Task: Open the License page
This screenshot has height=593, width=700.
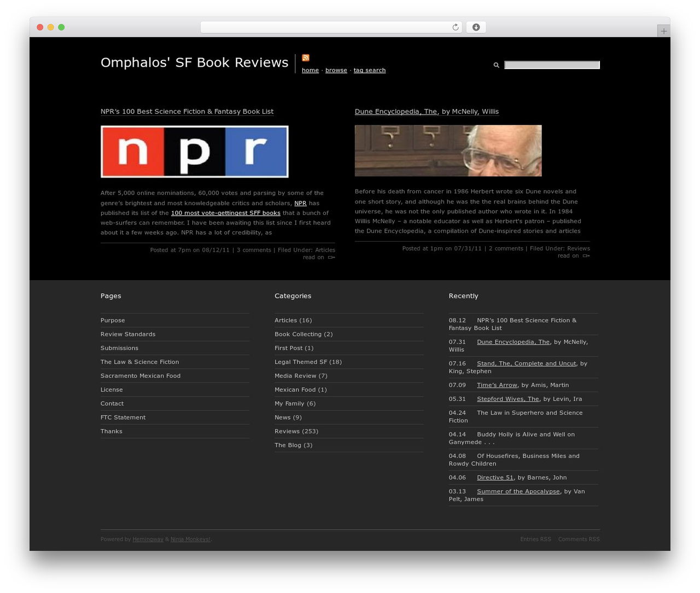Action: (112, 389)
